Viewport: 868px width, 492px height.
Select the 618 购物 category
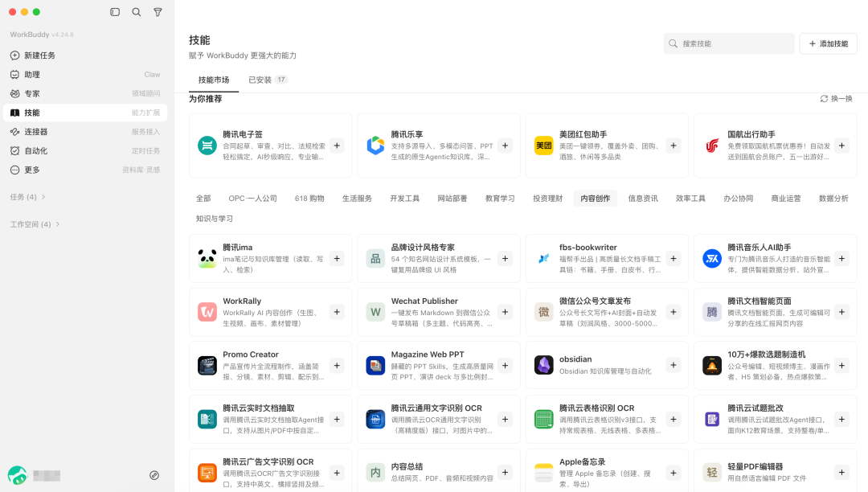point(309,198)
